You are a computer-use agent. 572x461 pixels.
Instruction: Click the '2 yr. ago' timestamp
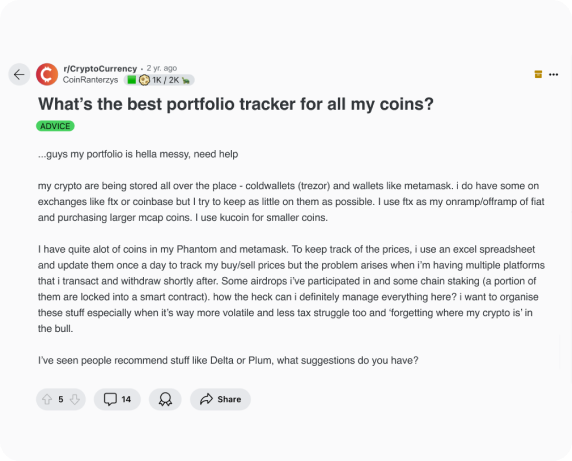[162, 68]
